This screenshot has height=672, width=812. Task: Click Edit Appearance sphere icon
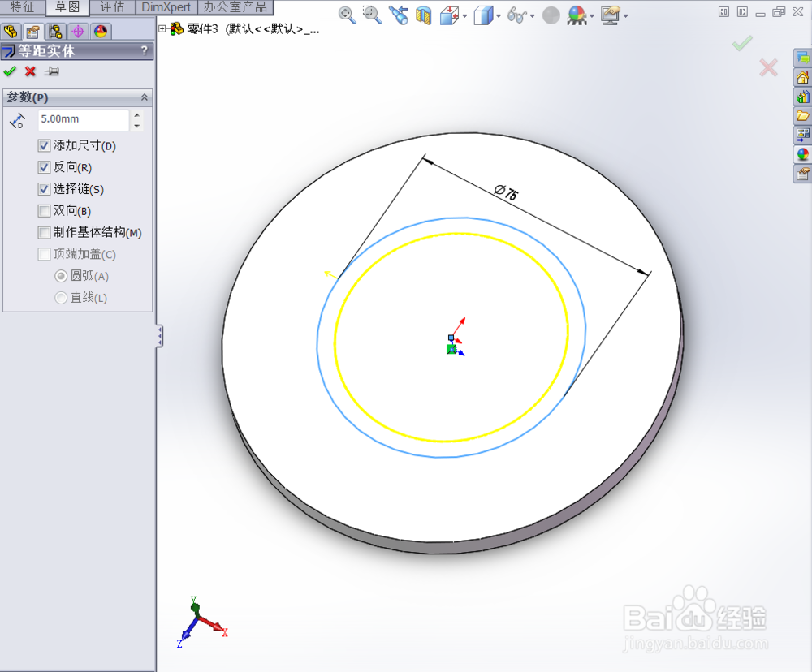click(551, 15)
